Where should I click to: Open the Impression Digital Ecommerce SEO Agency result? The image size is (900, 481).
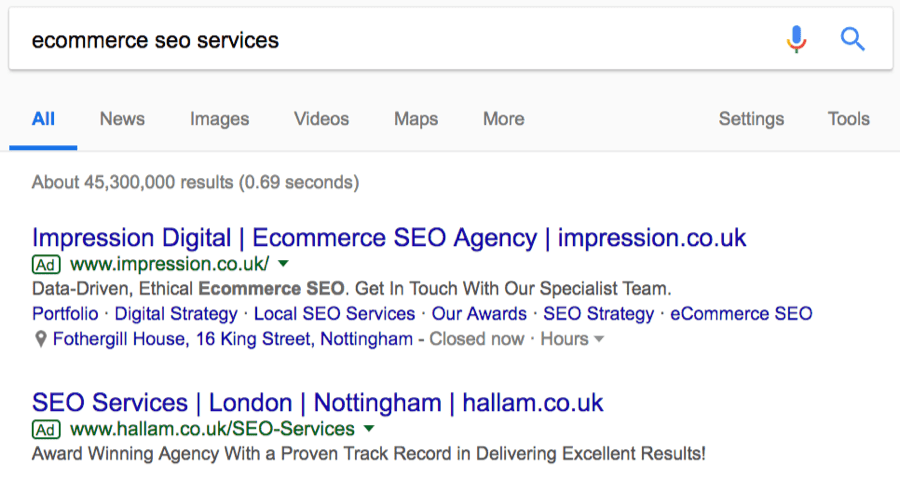[389, 238]
